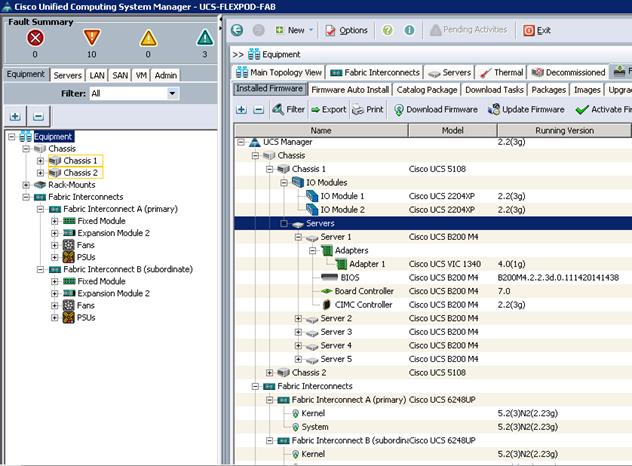Screen dimensions: 632x466
Task: Select highlighted Servers row in table
Action: (433, 223)
